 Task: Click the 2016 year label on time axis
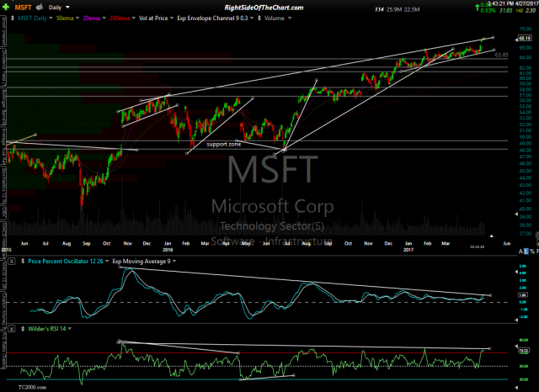(168, 250)
